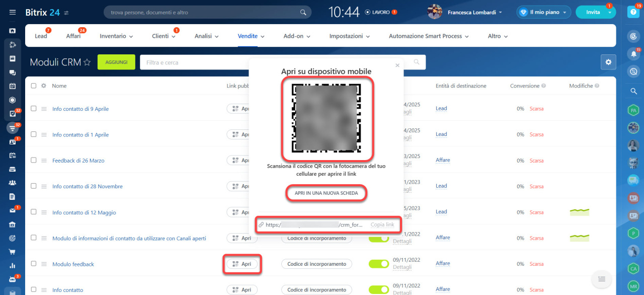
Task: Click the floating list button at bottom right
Action: click(601, 279)
